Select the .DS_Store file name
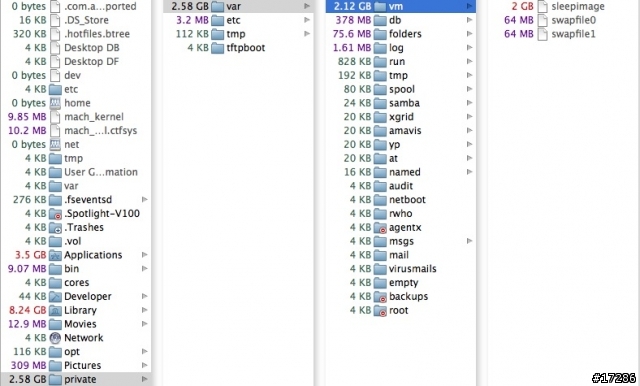 tap(86, 20)
